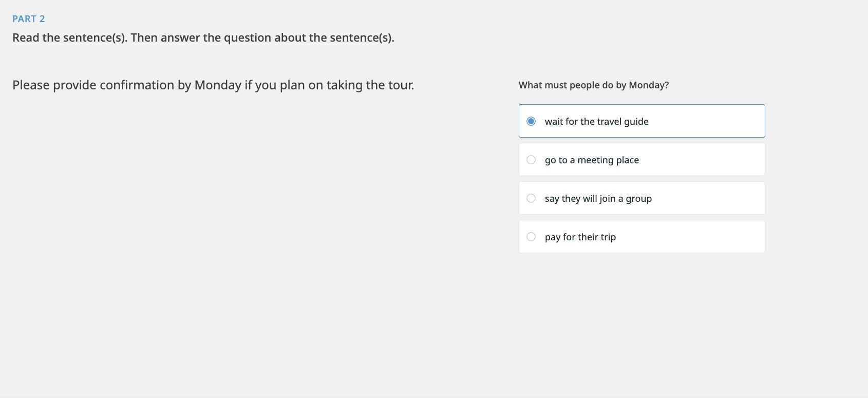
Task: Click the text "pay for their trip"
Action: pos(580,237)
